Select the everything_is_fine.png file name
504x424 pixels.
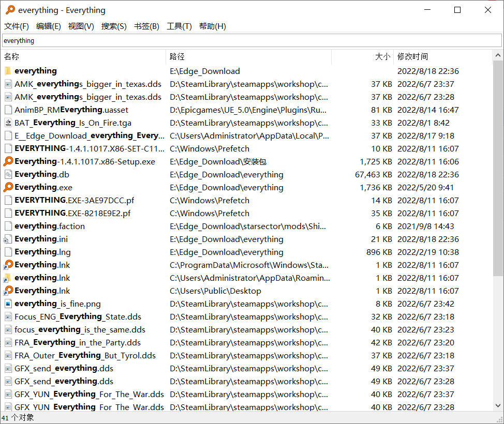coord(57,304)
